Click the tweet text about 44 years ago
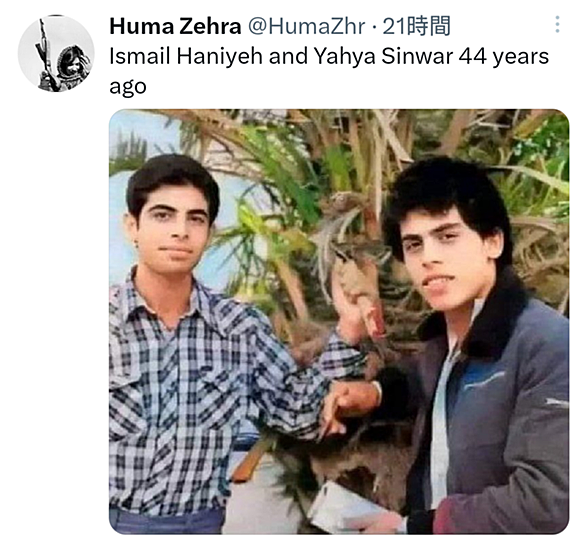 pos(329,71)
